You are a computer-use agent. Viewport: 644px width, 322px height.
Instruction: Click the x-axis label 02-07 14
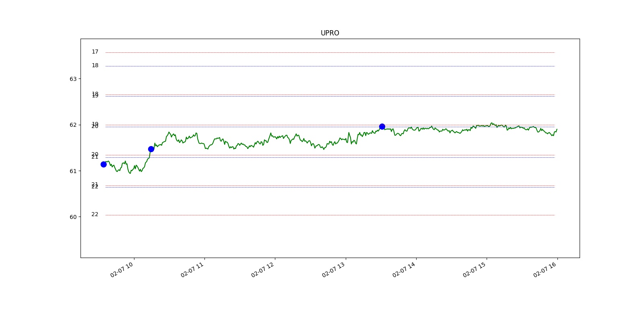coord(404,269)
